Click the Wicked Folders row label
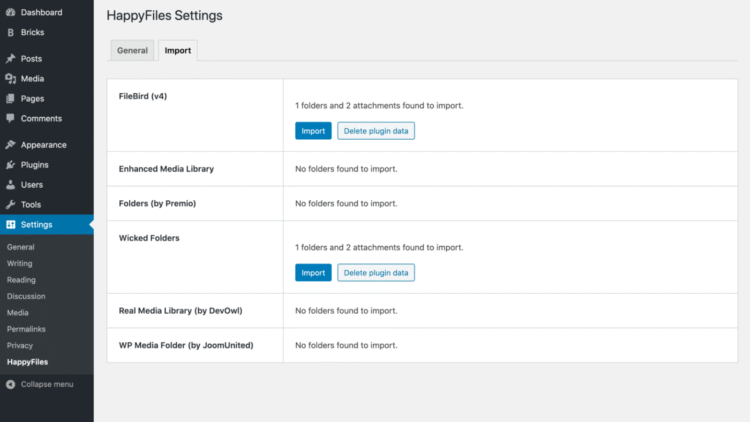Screen dimensions: 750x422 point(149,238)
